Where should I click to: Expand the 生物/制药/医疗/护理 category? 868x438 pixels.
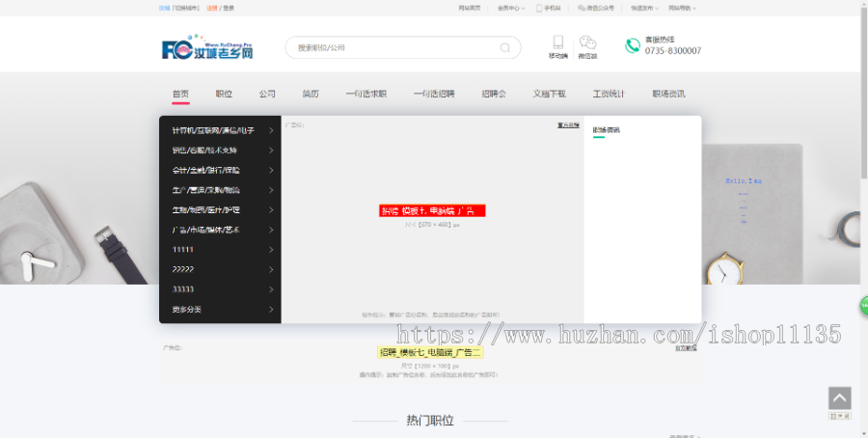[x=220, y=210]
